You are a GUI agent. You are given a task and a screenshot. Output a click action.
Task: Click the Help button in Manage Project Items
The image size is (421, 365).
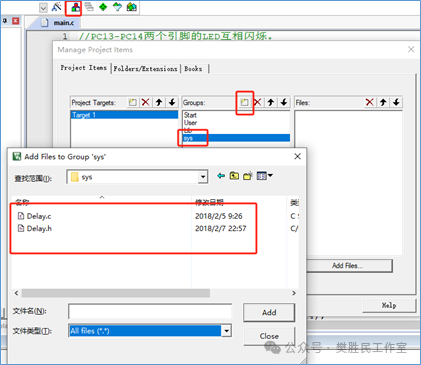pyautogui.click(x=389, y=305)
